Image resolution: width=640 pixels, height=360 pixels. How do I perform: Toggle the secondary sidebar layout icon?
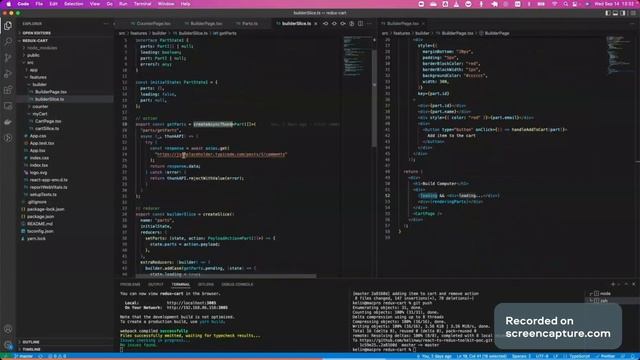click(623, 13)
